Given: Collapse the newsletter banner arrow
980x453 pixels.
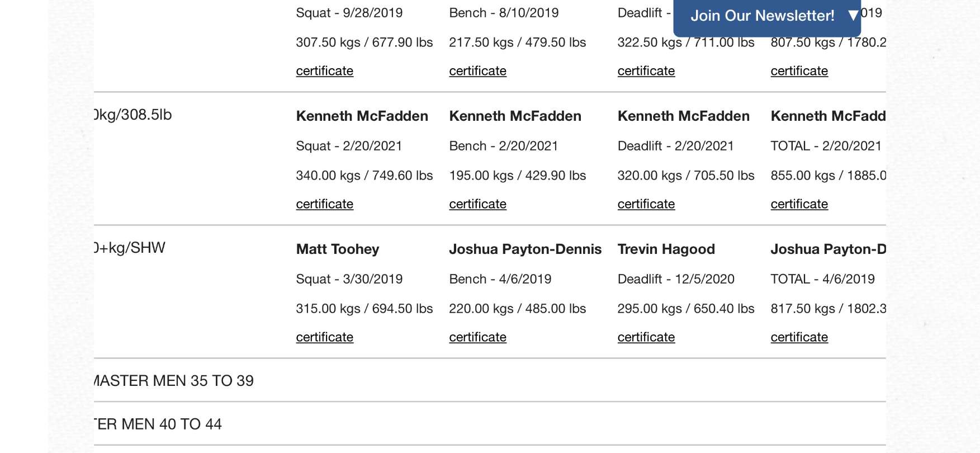Looking at the screenshot, I should (853, 16).
